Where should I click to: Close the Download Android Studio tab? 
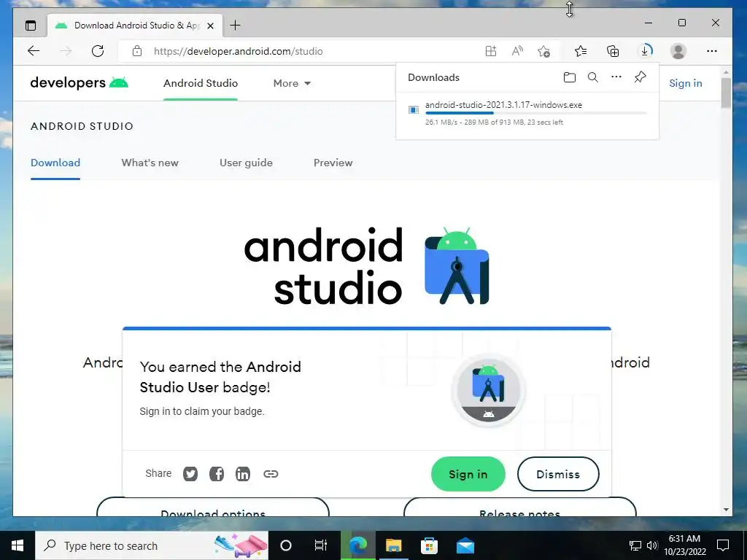click(x=211, y=26)
